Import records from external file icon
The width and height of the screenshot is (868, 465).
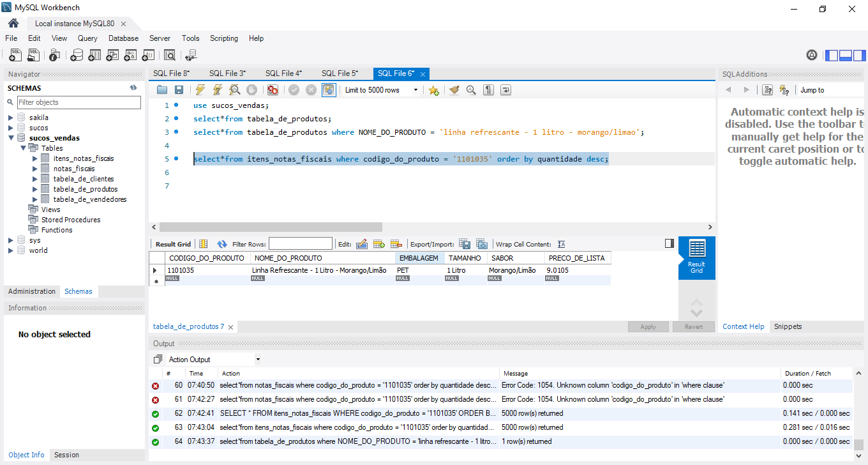[482, 244]
